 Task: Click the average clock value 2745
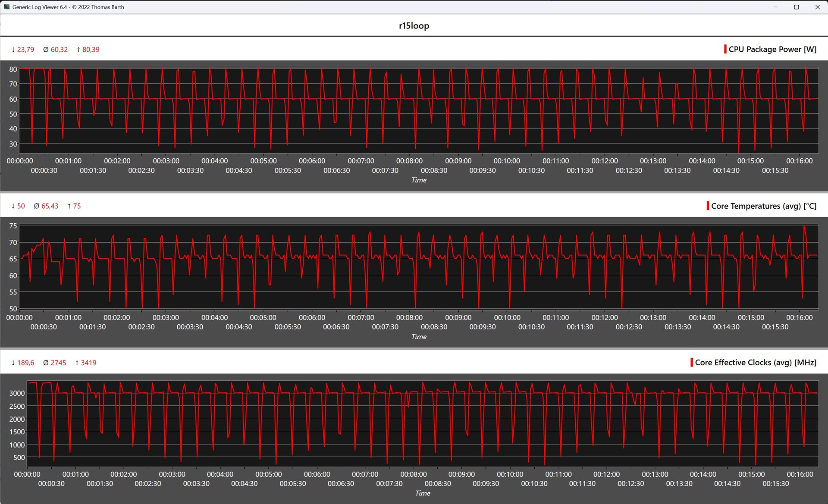[x=58, y=363]
